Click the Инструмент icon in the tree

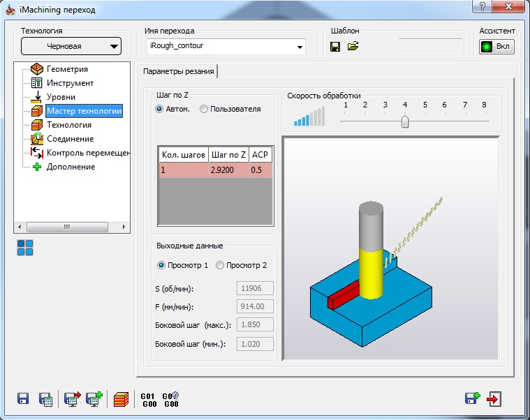[x=36, y=83]
